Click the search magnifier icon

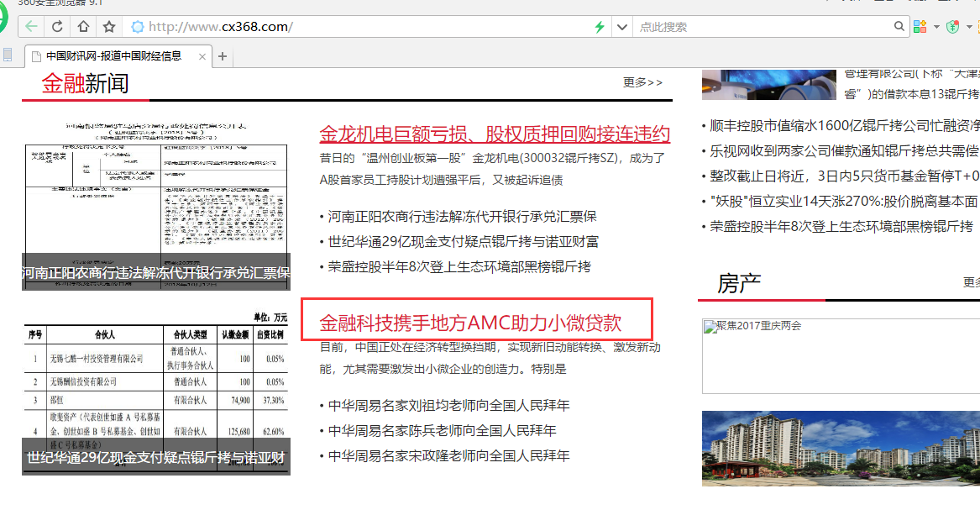[x=899, y=26]
